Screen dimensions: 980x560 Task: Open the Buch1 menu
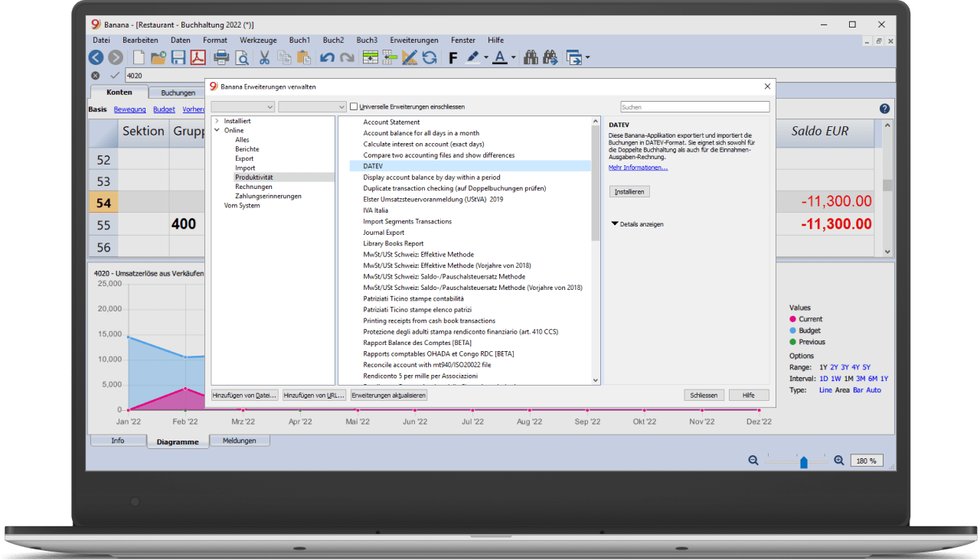(300, 40)
